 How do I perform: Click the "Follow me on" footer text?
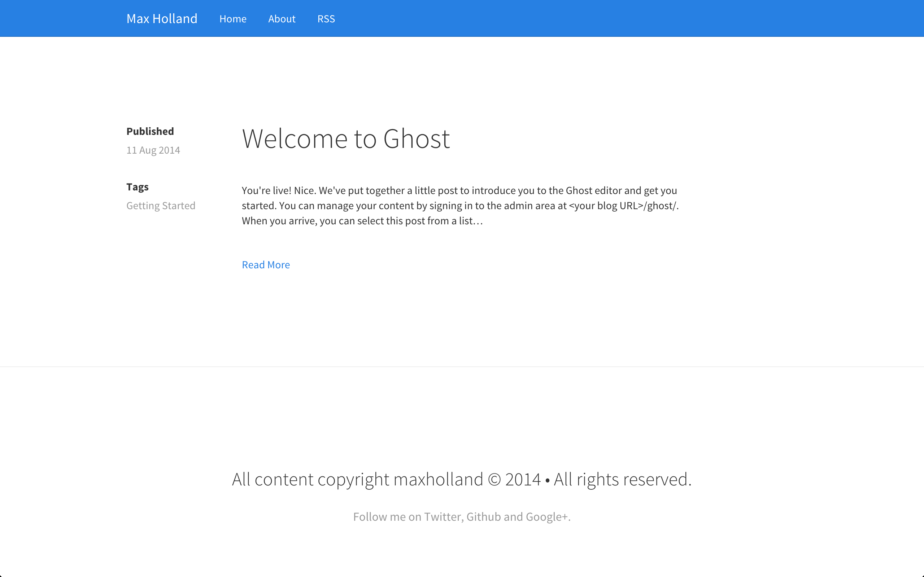click(387, 517)
